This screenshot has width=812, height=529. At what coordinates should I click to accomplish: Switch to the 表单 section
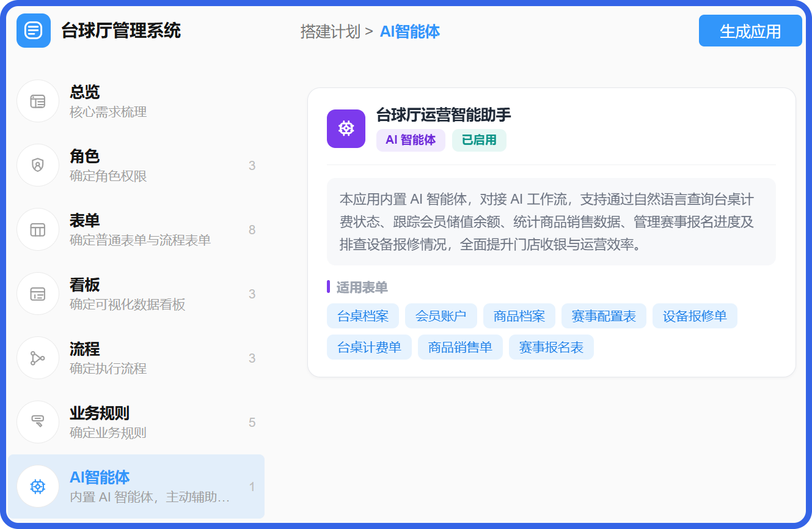136,229
